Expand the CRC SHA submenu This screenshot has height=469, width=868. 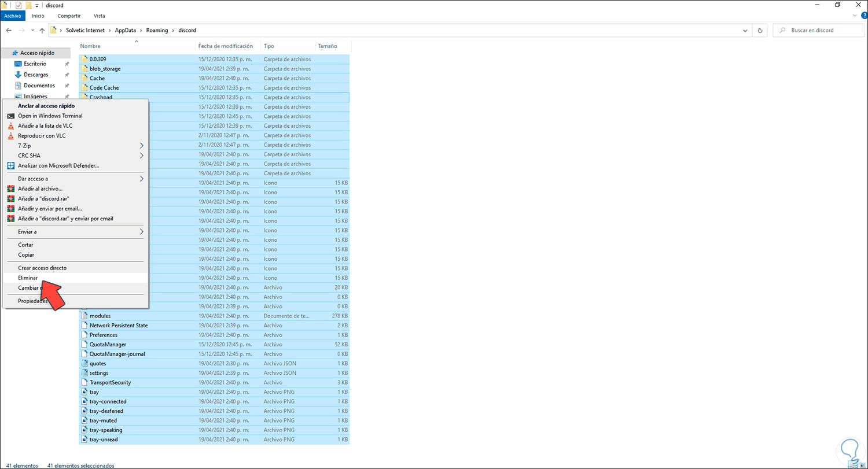76,156
